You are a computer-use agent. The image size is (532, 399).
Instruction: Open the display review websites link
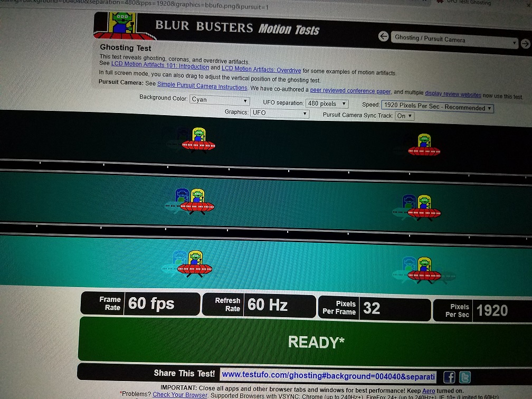[453, 94]
